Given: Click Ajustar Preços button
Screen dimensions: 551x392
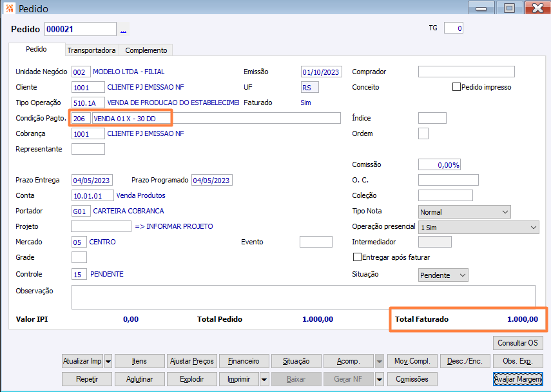Looking at the screenshot, I should point(192,361).
